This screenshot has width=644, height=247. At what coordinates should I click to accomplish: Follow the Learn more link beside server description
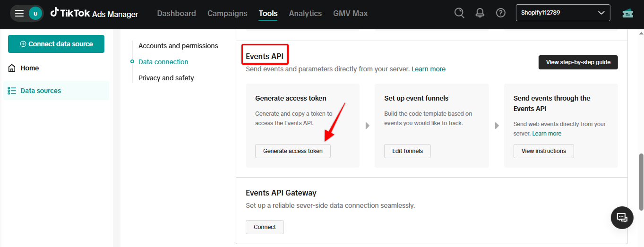pos(428,69)
